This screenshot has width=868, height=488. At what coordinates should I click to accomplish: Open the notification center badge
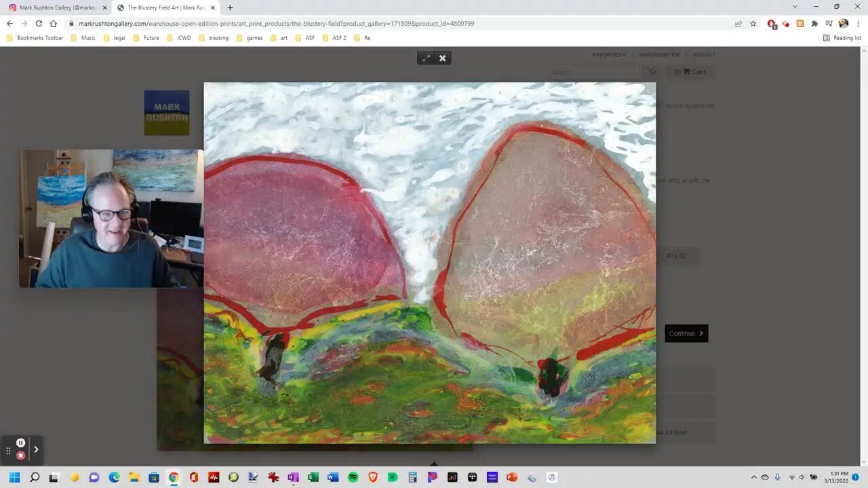coord(856,477)
